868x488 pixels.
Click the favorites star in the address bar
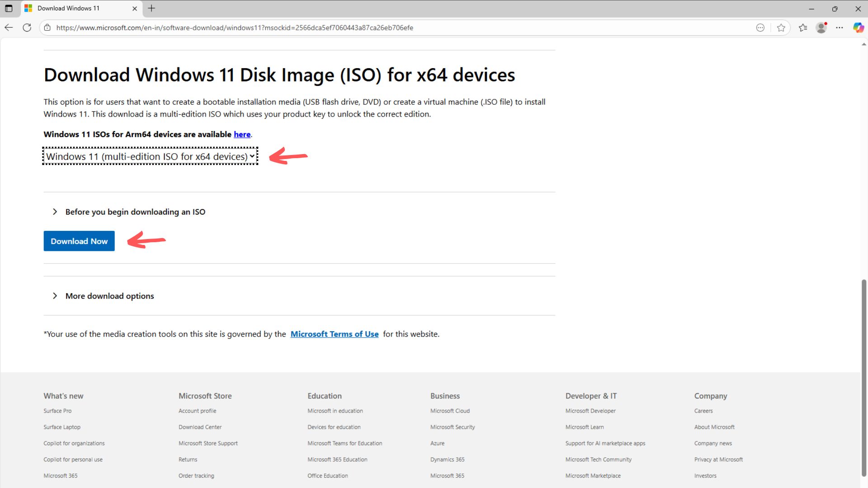click(781, 28)
